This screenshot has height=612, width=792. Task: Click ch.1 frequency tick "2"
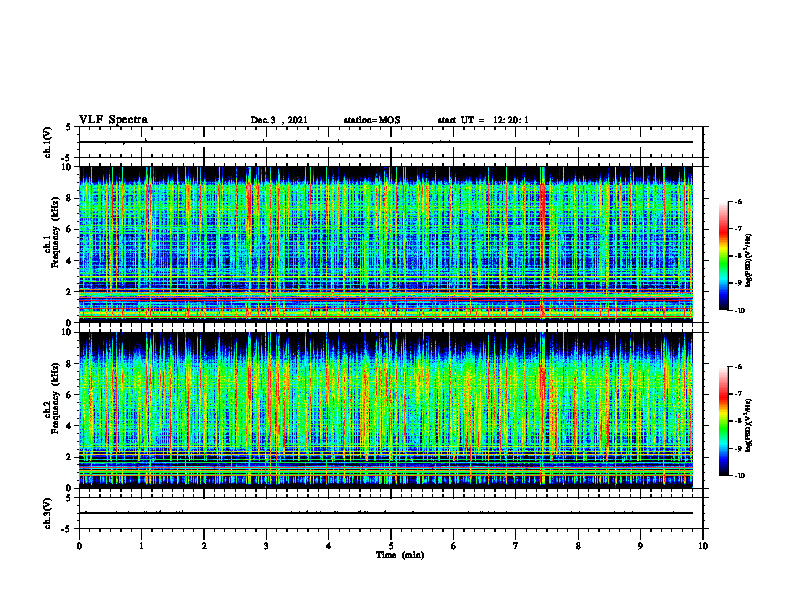(x=69, y=292)
